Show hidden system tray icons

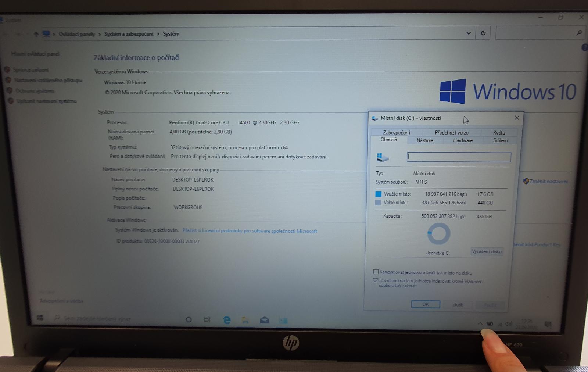click(x=480, y=323)
